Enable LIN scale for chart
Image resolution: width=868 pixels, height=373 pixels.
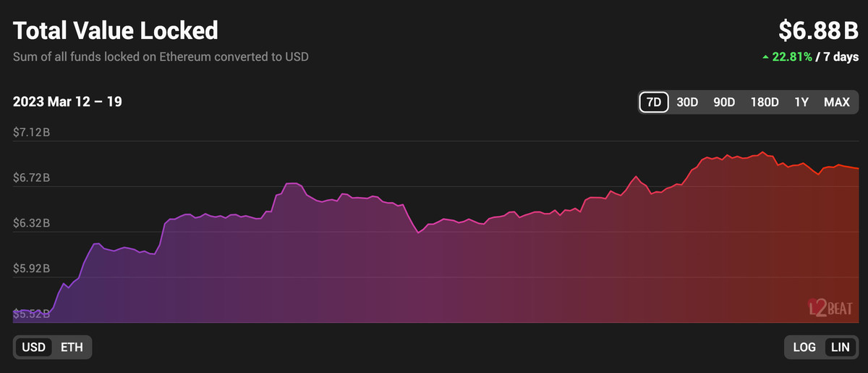coord(840,347)
